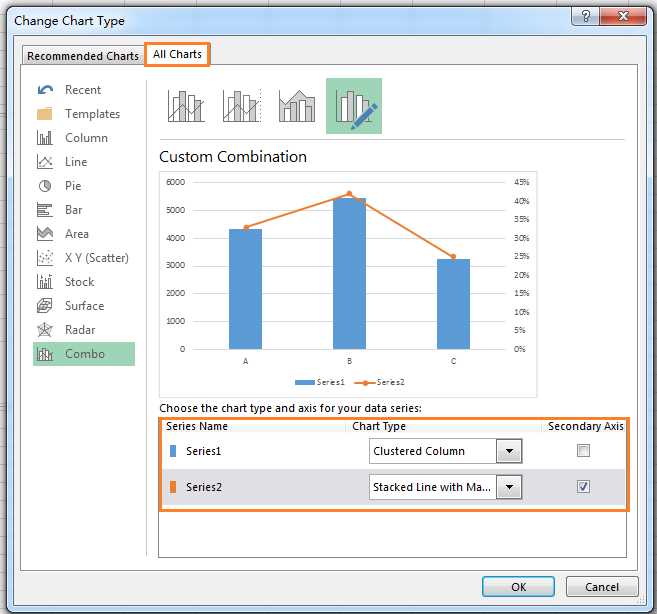The width and height of the screenshot is (657, 614).
Task: Click the Pie chart icon in sidebar
Action: pyautogui.click(x=45, y=186)
